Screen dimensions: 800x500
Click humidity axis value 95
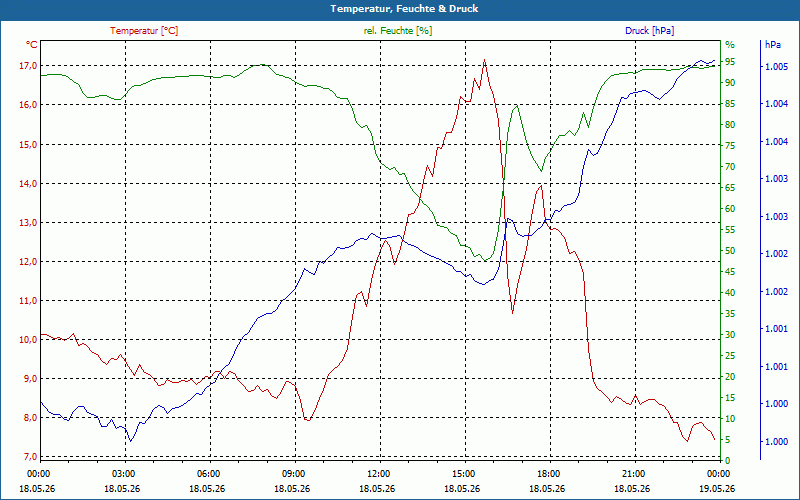point(730,62)
